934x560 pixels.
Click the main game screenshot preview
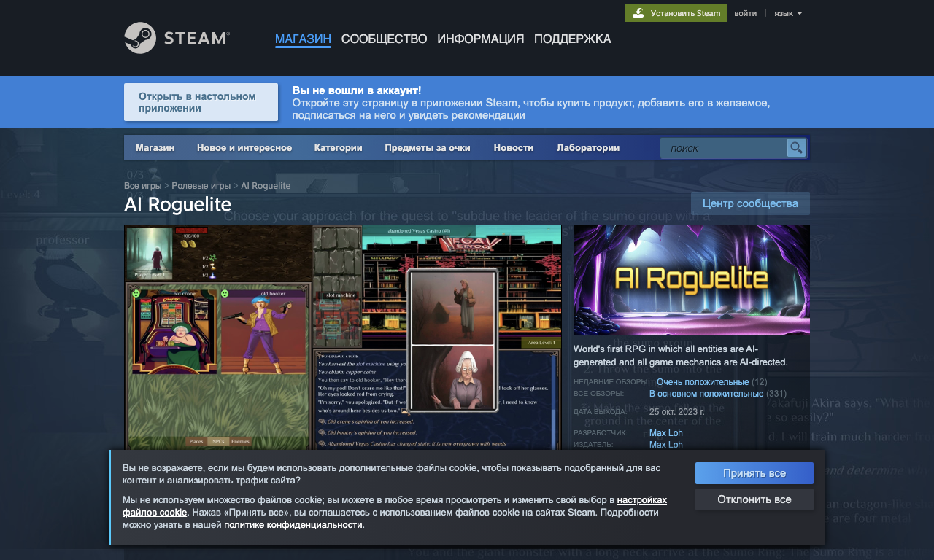(343, 338)
